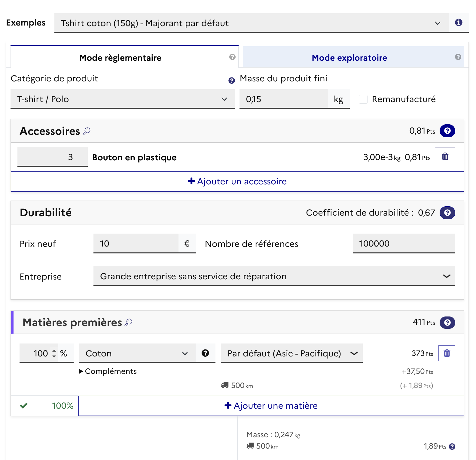Open help icon on Mode exploratoire tab
Screen dimensions: 476x460
pos(458,57)
